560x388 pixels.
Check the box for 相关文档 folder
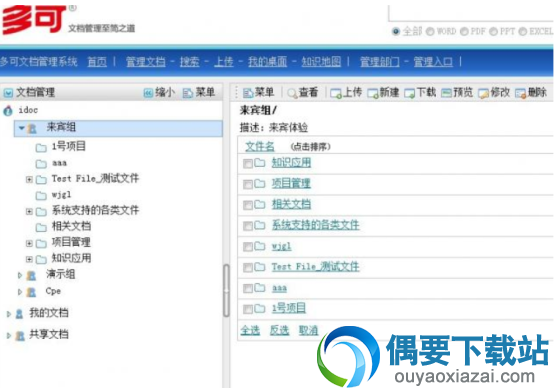tap(248, 205)
